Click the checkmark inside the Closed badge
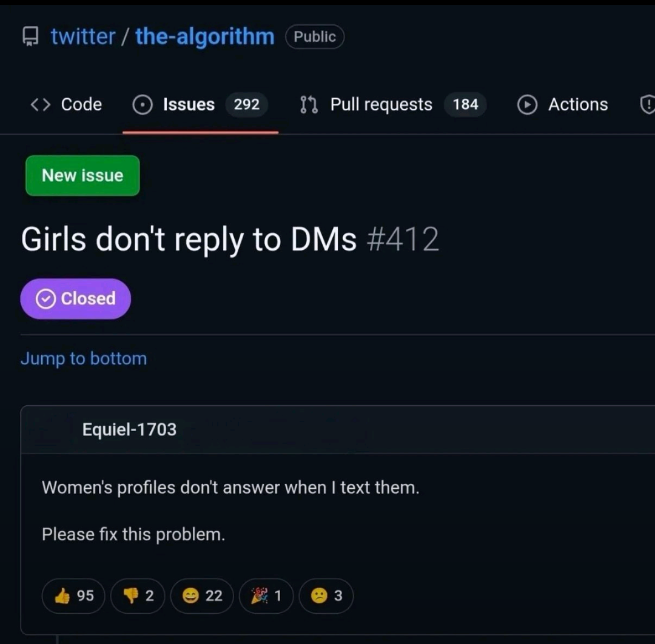 tap(44, 298)
